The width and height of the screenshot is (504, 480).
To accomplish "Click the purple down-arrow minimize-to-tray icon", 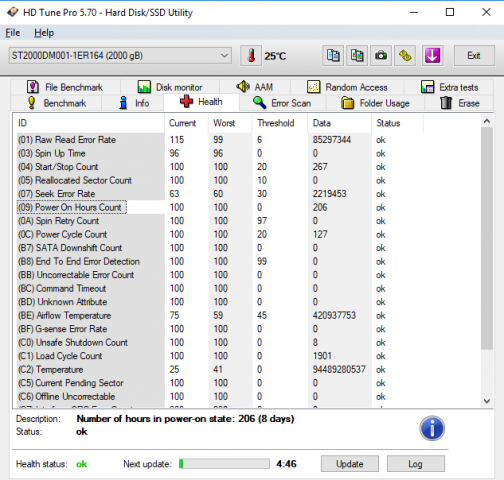I will [432, 56].
